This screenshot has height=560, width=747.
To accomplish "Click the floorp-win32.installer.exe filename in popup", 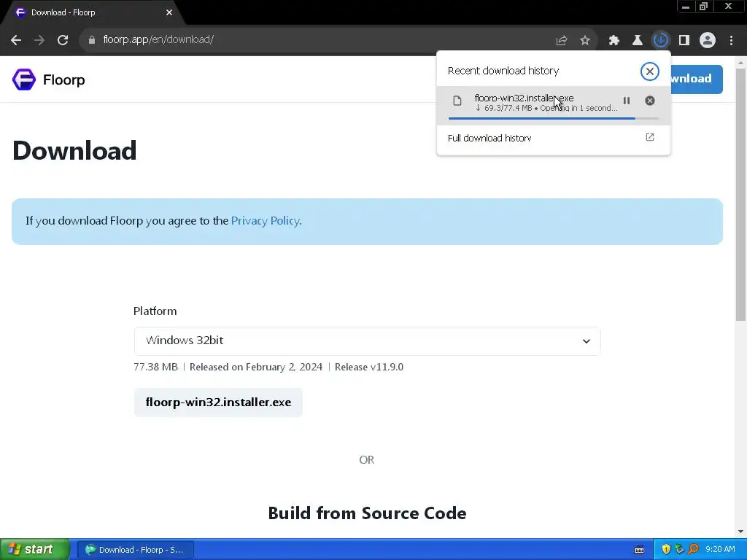I will (524, 98).
